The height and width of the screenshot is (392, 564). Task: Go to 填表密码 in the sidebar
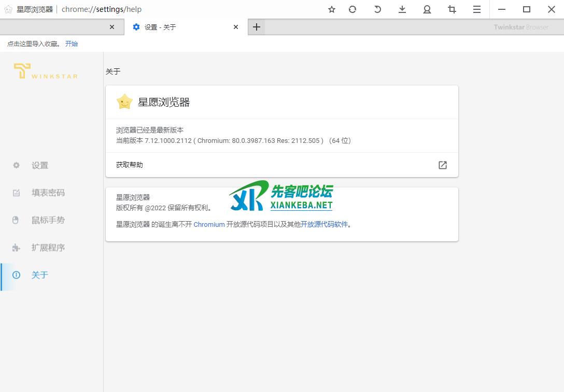click(x=48, y=193)
